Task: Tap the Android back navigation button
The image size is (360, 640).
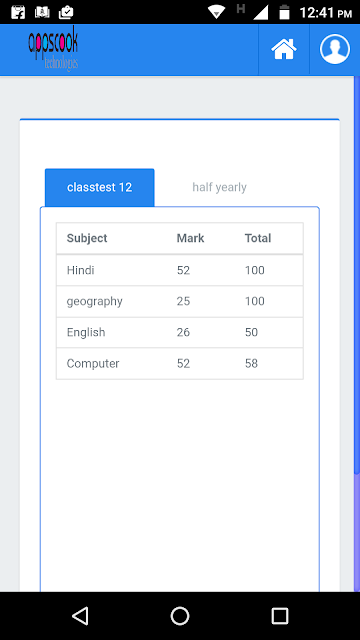Action: pyautogui.click(x=80, y=616)
